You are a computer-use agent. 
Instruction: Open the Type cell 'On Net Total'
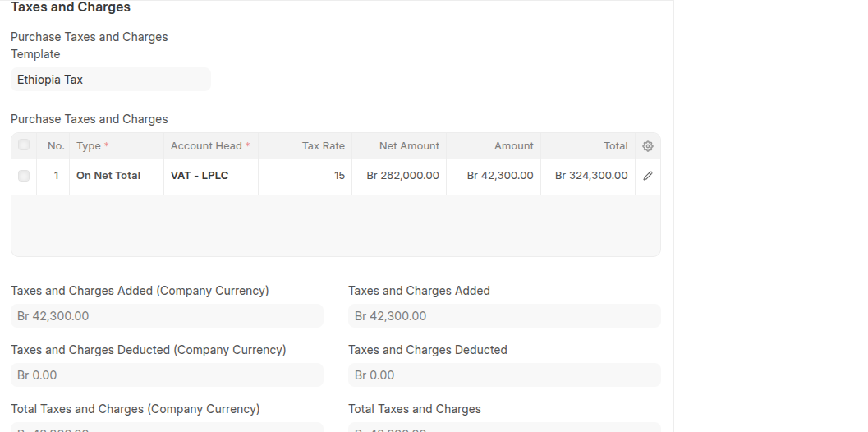pos(116,176)
